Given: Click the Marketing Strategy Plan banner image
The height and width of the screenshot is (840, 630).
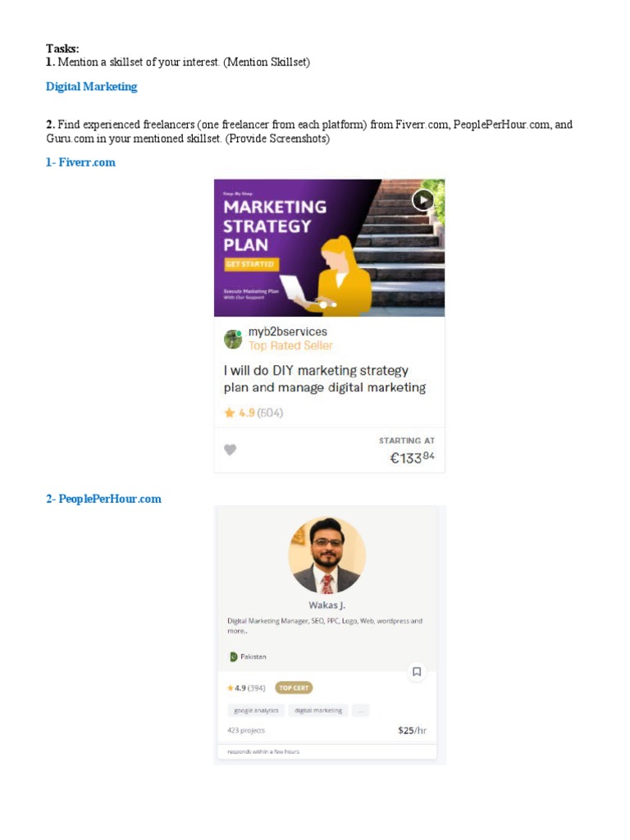Looking at the screenshot, I should tap(329, 248).
